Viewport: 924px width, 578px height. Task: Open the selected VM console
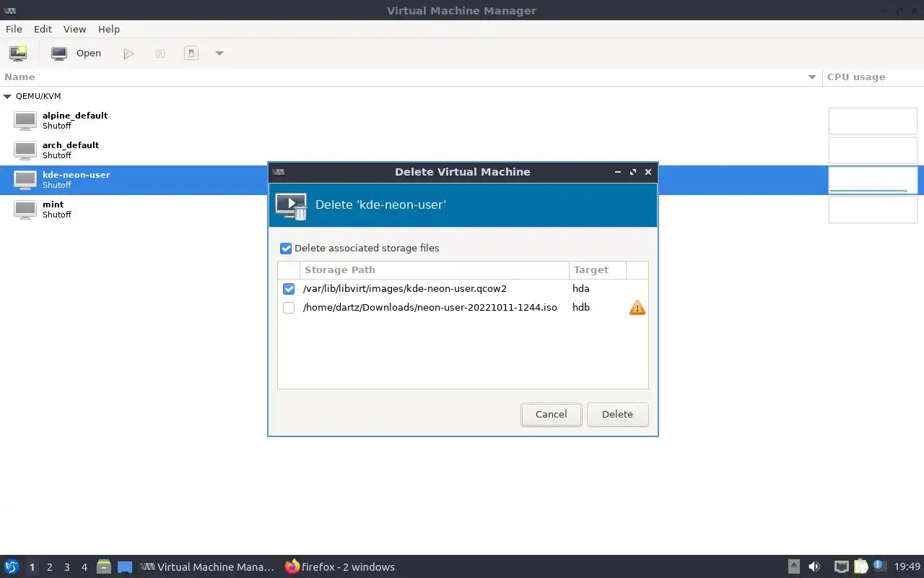[x=77, y=53]
